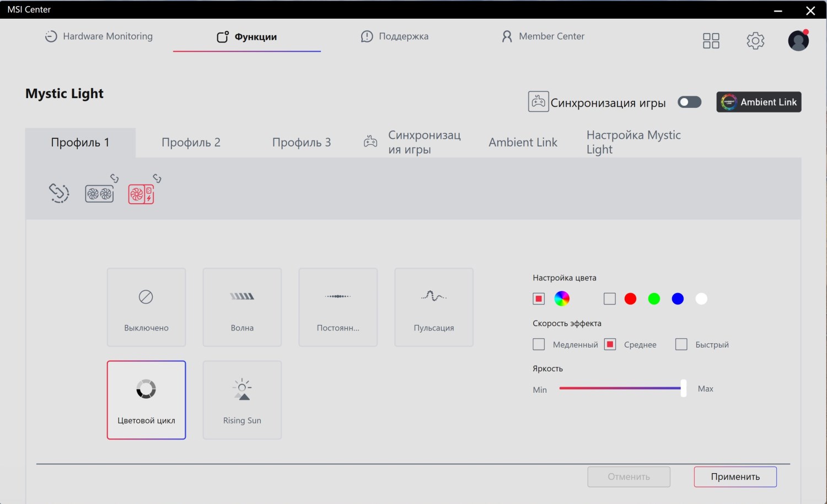The image size is (827, 504).
Task: Pick the green color swatch
Action: tap(654, 299)
